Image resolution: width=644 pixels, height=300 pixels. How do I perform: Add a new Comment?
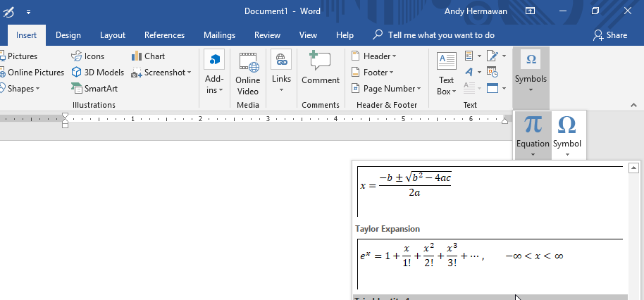321,68
